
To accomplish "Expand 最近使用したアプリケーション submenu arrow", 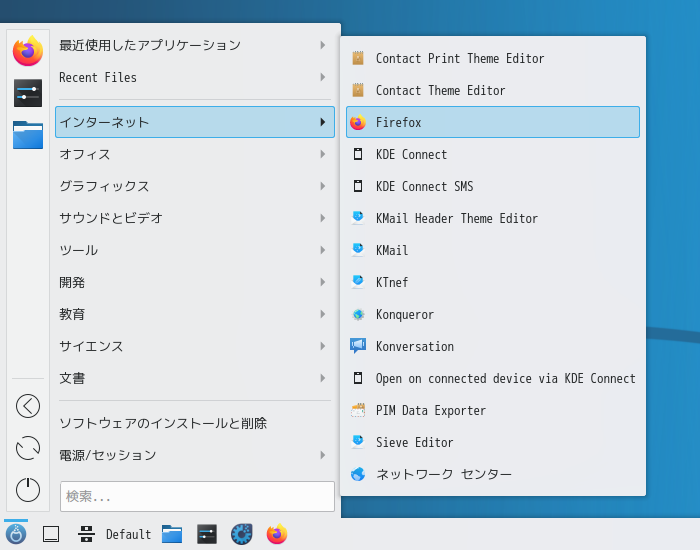I will (x=323, y=45).
